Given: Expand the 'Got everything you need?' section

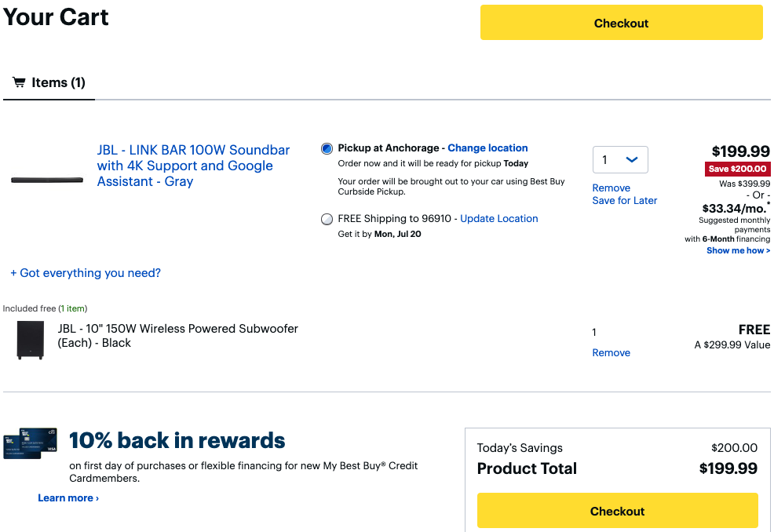Looking at the screenshot, I should [86, 273].
